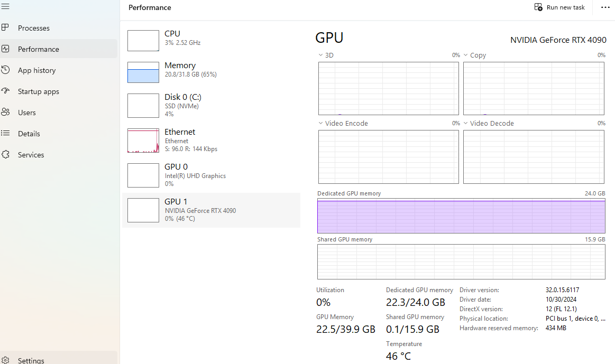Click the DirectX version 12 (FL 12.1) value
Viewport: 615px width, 364px height.
tap(561, 309)
